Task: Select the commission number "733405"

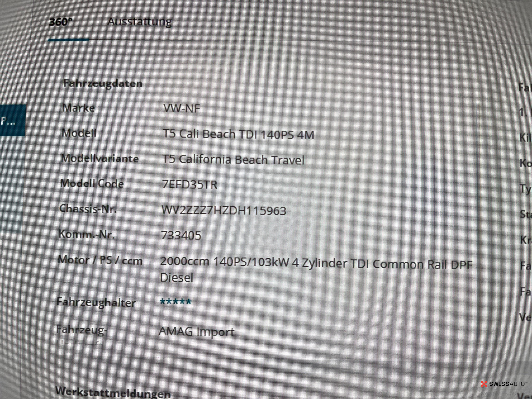Action: (181, 235)
